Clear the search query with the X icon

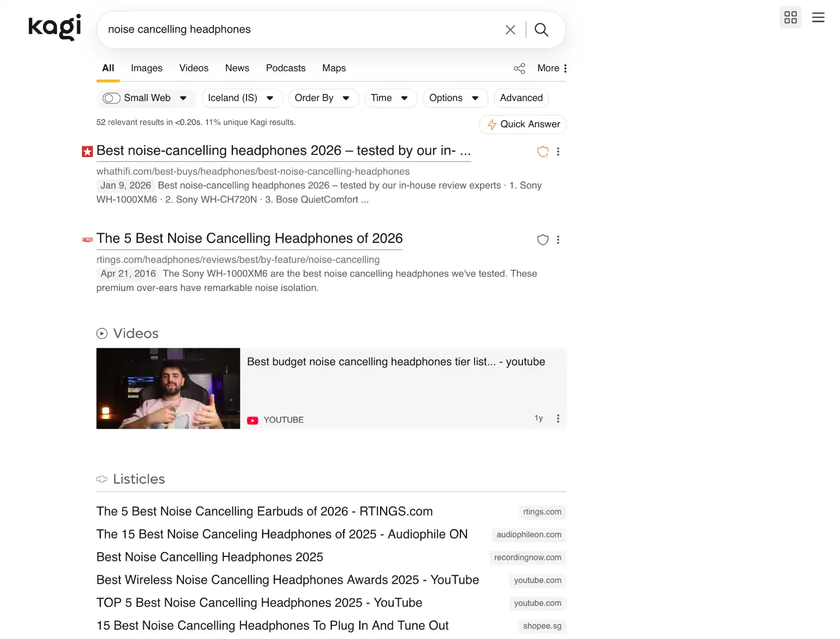pos(510,29)
